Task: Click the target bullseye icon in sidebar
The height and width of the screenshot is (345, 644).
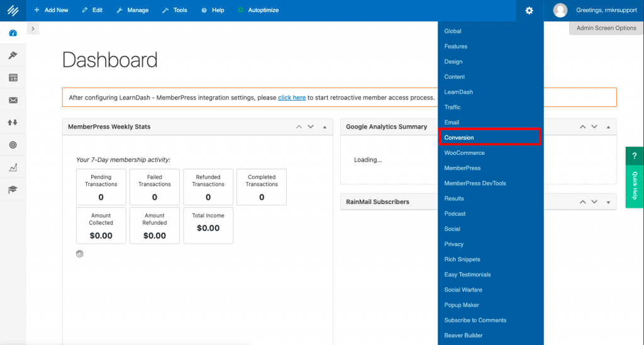Action: [13, 145]
